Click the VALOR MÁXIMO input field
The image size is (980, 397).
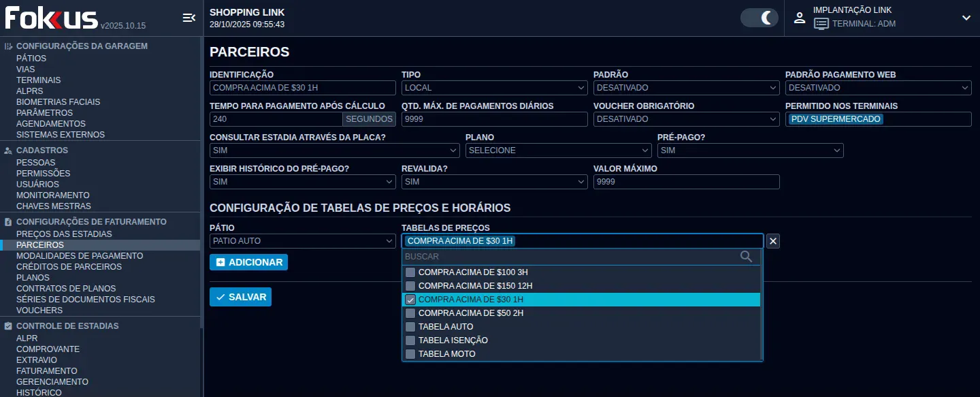tap(686, 182)
